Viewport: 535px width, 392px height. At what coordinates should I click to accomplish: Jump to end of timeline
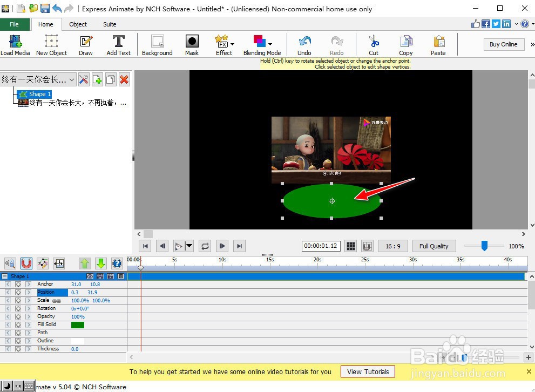[240, 246]
